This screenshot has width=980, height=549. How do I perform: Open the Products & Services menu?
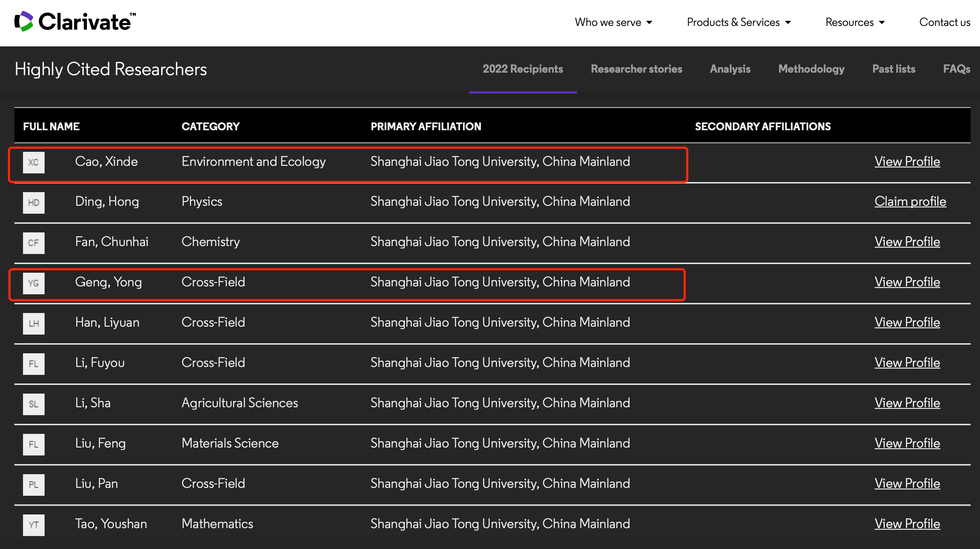[738, 22]
